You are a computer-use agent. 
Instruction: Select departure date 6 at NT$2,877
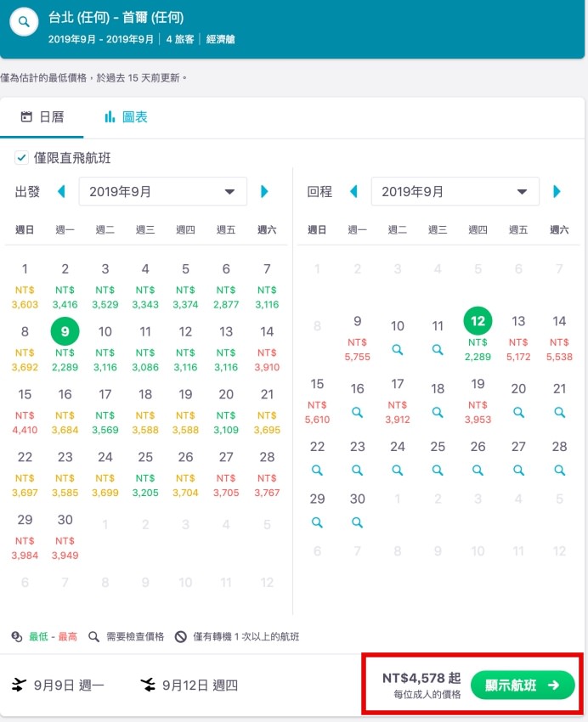coord(226,285)
